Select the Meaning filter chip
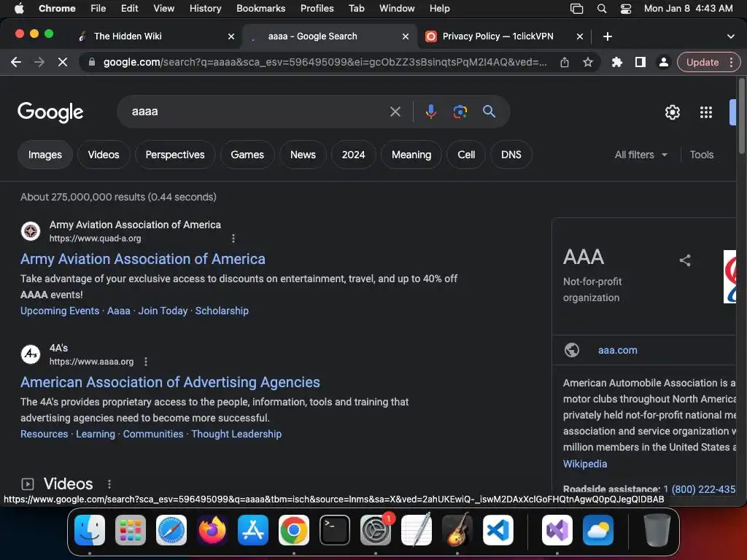Image resolution: width=747 pixels, height=560 pixels. click(411, 155)
